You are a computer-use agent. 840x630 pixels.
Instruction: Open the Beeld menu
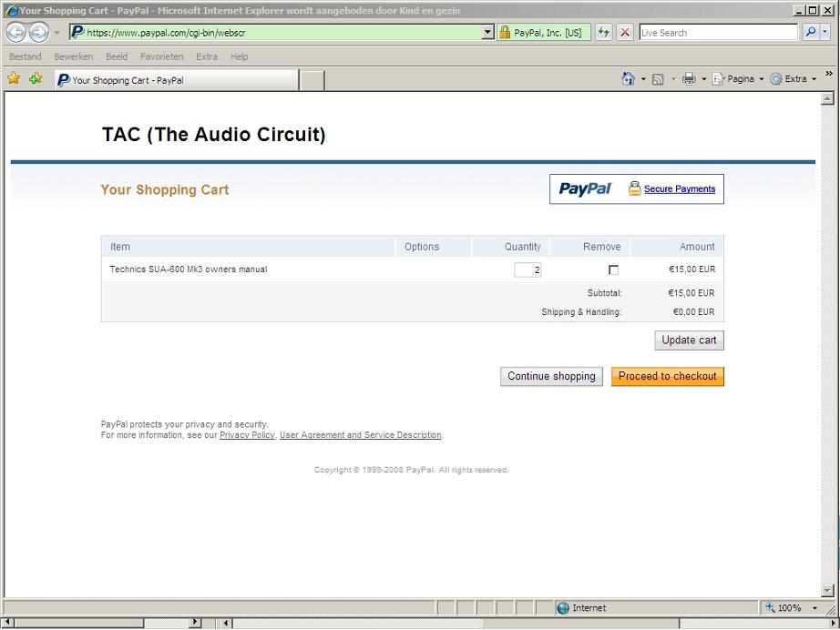pyautogui.click(x=117, y=56)
